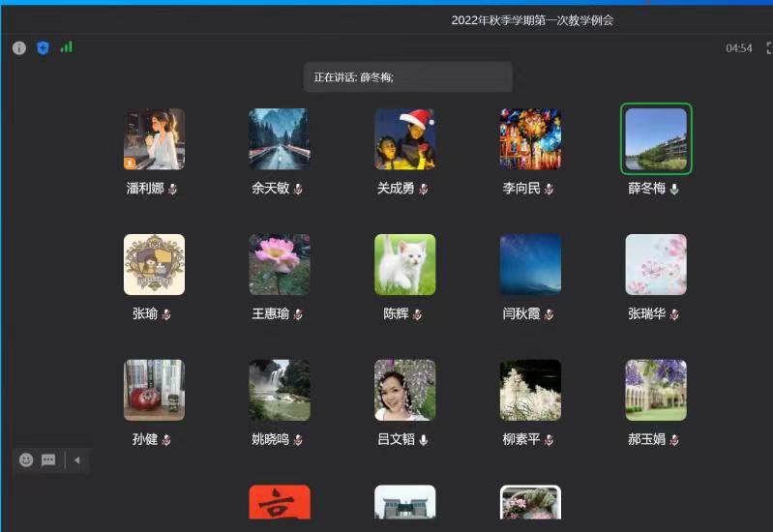
Task: Click the meeting timer showing 04:54
Action: 738,48
